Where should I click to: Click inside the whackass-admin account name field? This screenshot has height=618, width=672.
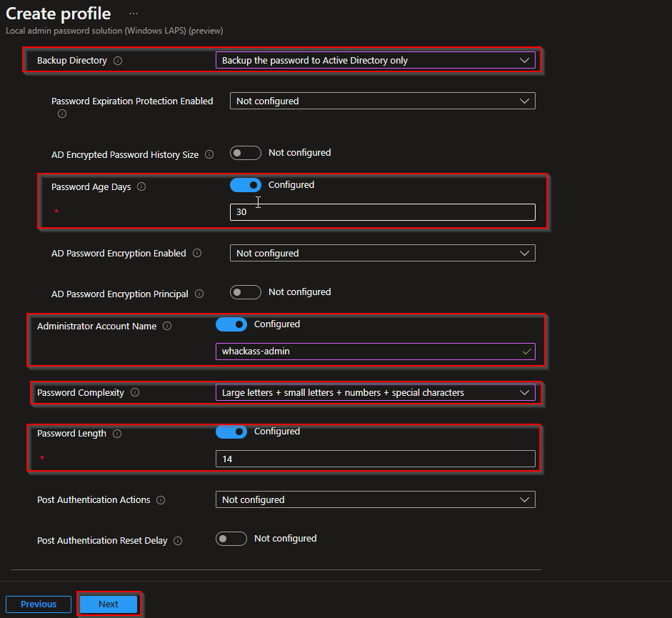[x=375, y=351]
